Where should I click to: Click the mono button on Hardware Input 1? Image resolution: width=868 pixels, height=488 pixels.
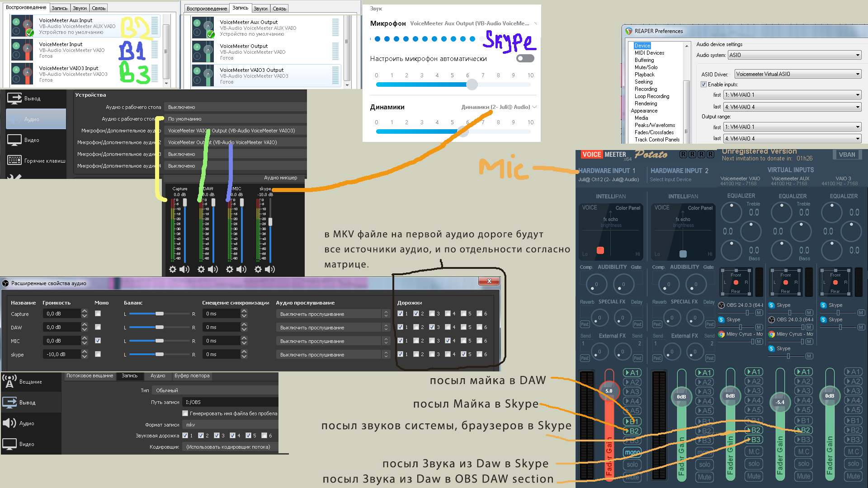point(632,452)
